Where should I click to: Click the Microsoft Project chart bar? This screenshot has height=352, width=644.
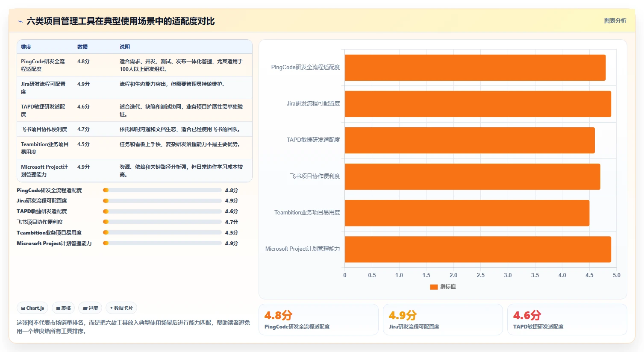click(x=478, y=249)
